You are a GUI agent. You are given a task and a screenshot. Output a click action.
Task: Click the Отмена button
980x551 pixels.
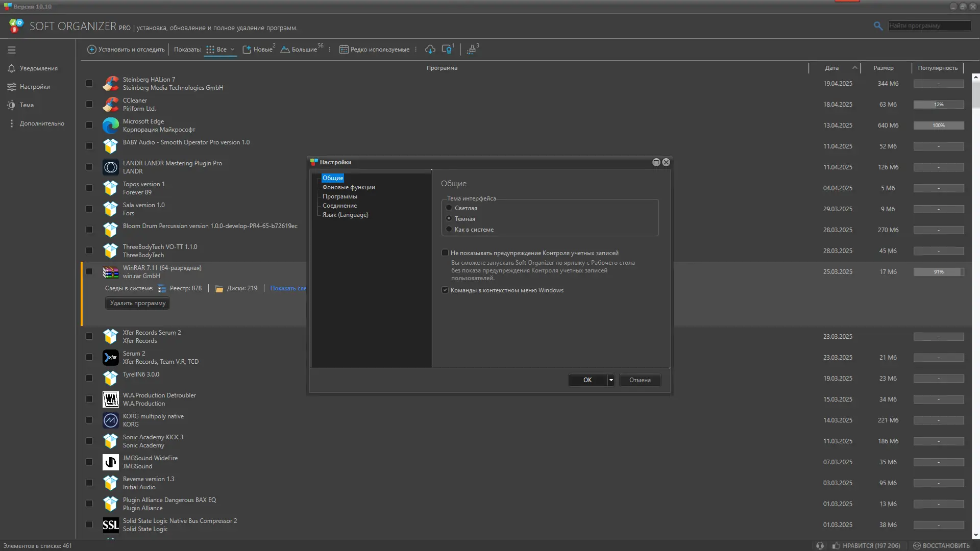[640, 380]
